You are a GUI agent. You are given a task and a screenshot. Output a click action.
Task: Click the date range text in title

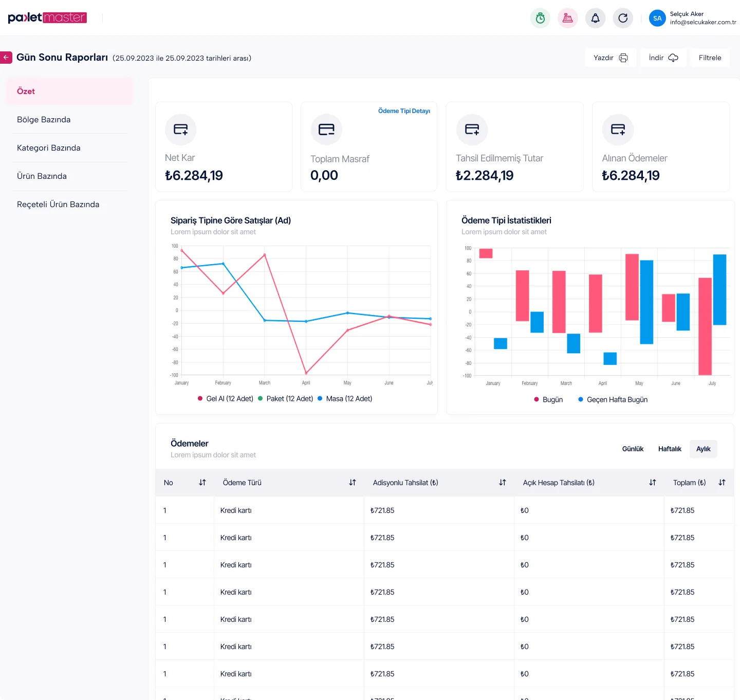[x=182, y=58]
